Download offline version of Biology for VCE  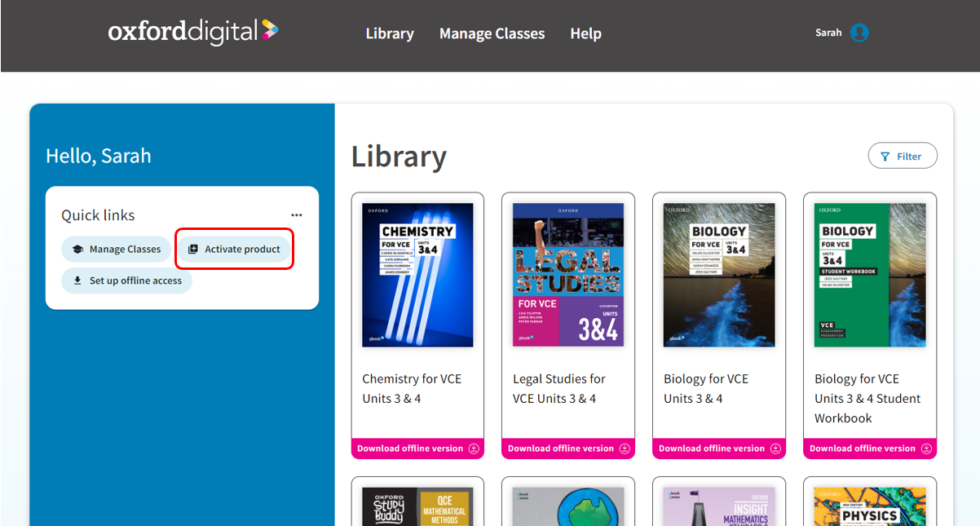[x=719, y=449]
